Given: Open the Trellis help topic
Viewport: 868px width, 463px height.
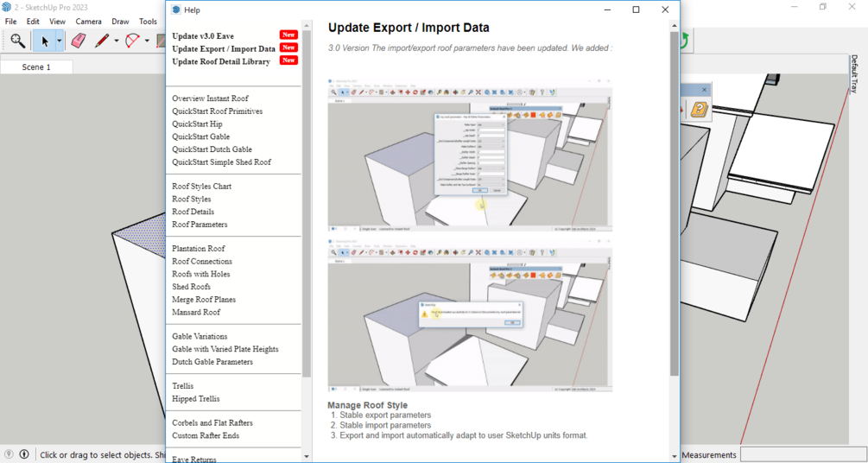Looking at the screenshot, I should pyautogui.click(x=183, y=386).
